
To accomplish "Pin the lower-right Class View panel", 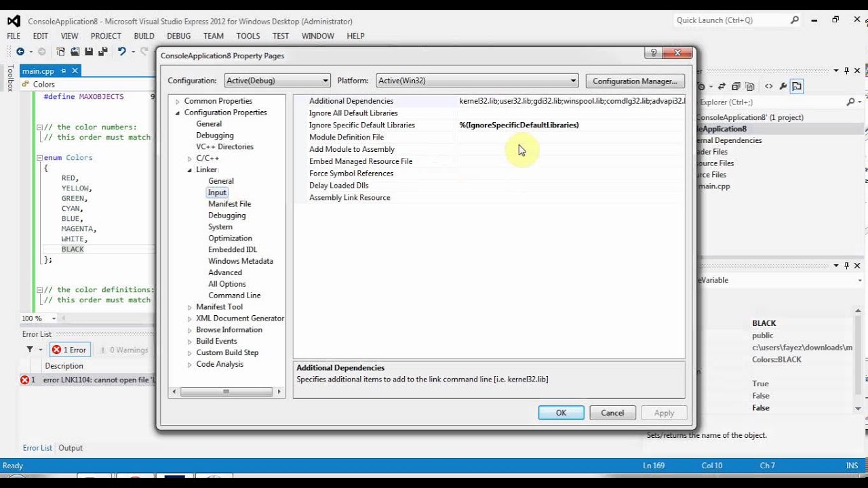I will point(846,266).
